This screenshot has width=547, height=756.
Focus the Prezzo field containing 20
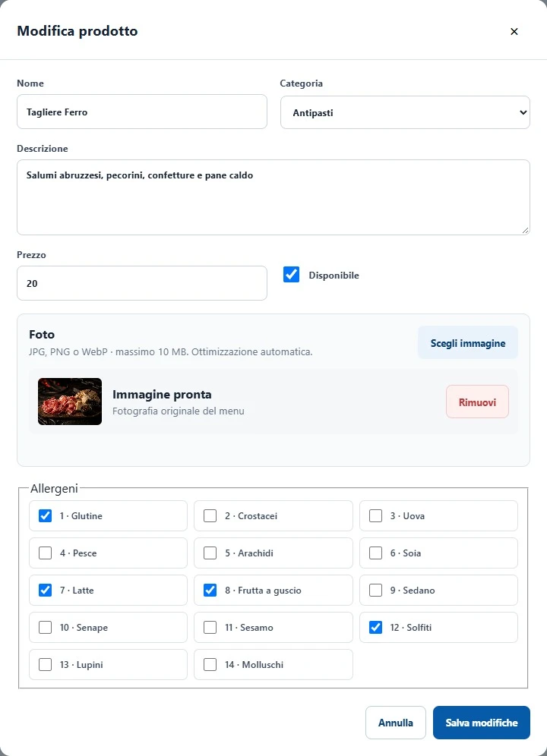[142, 283]
